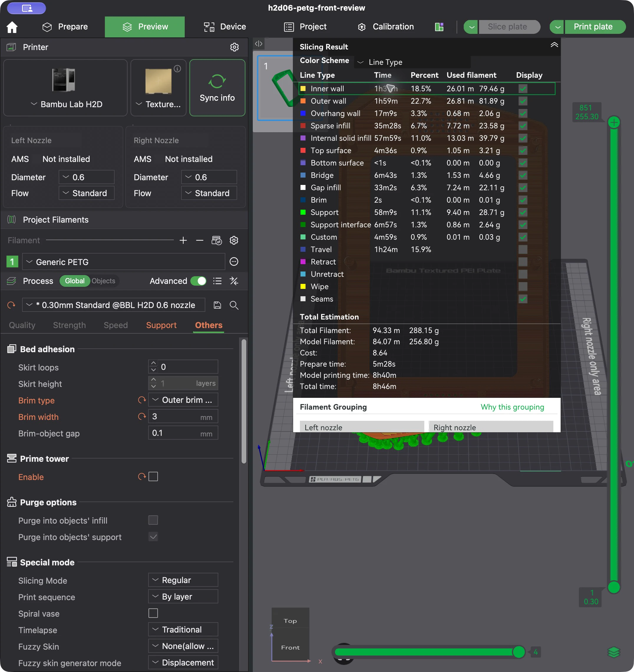Viewport: 634px width, 672px height.
Task: Click the compare presets icon next to Advanced
Action: click(x=234, y=281)
